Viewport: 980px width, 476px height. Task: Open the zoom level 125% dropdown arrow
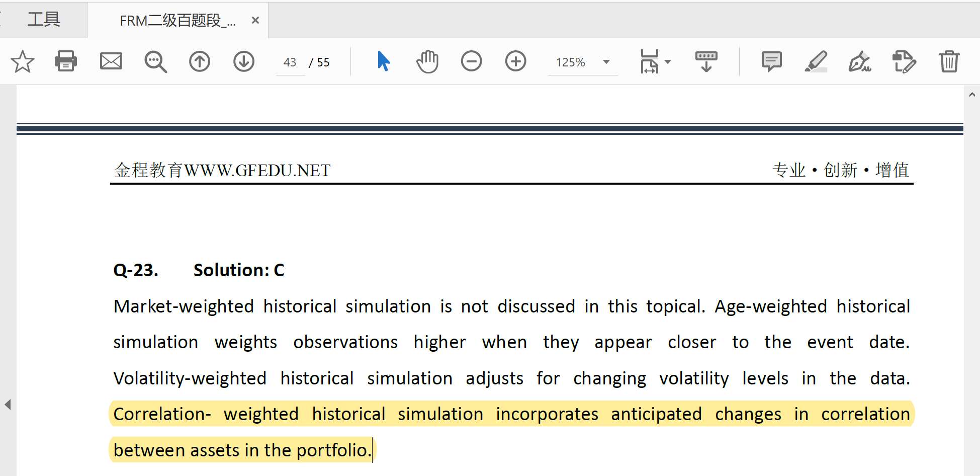point(606,62)
